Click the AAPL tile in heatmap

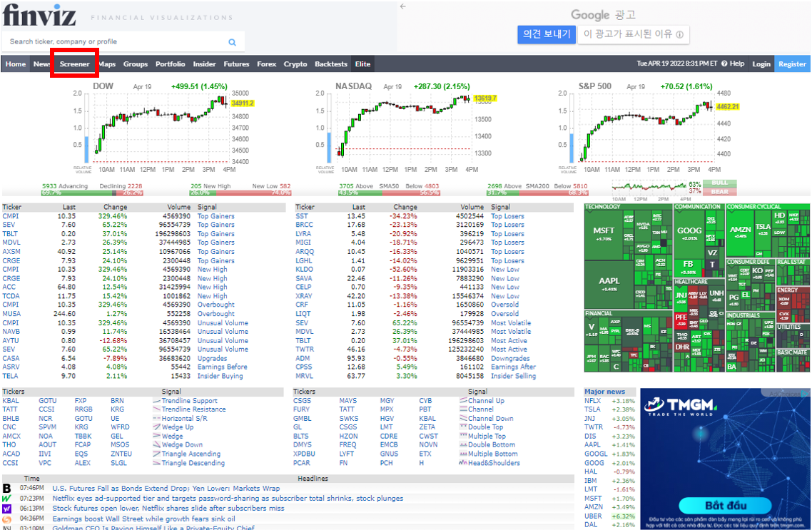tap(609, 284)
